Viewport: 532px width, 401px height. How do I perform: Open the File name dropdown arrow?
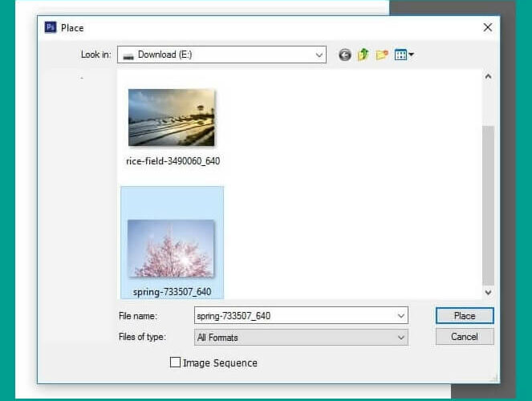tap(401, 315)
